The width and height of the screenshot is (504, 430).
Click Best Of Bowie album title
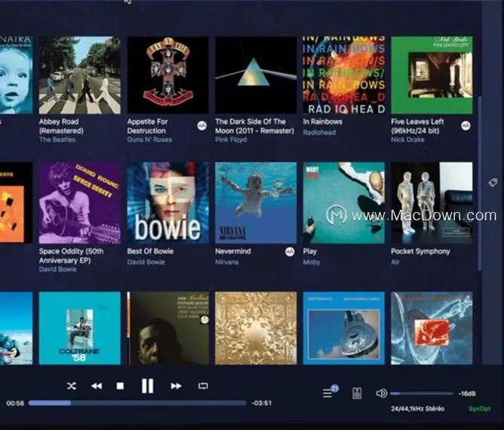pyautogui.click(x=150, y=251)
